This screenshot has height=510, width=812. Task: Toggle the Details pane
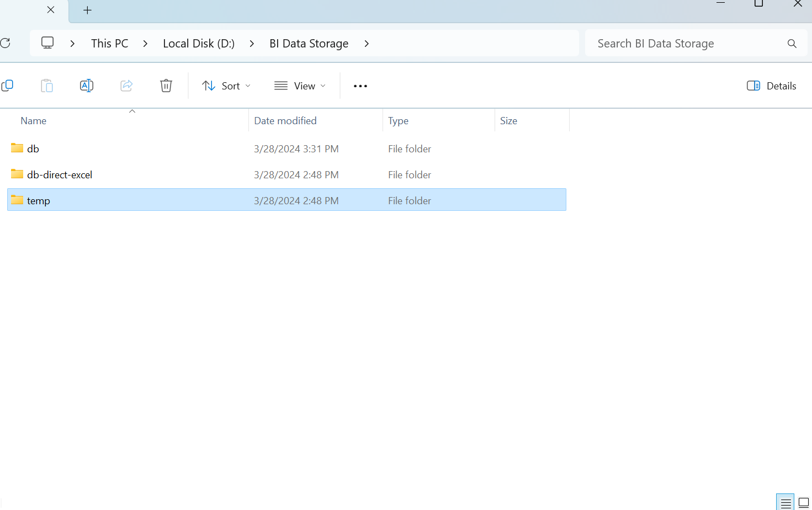coord(771,86)
